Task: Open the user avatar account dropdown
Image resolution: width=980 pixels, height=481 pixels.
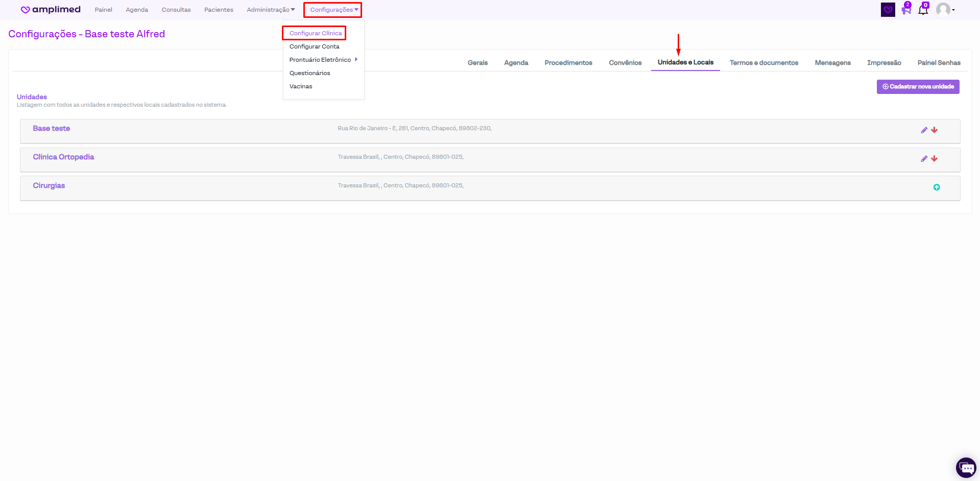Action: (945, 10)
